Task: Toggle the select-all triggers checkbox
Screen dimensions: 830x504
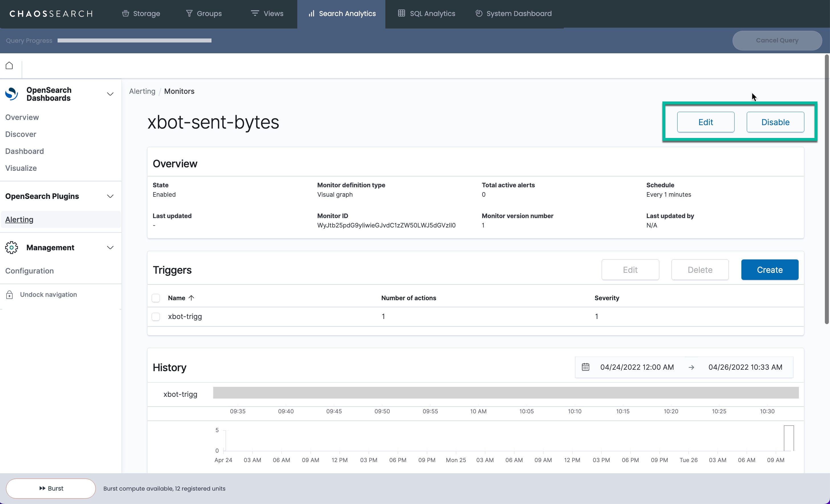Action: click(x=156, y=298)
